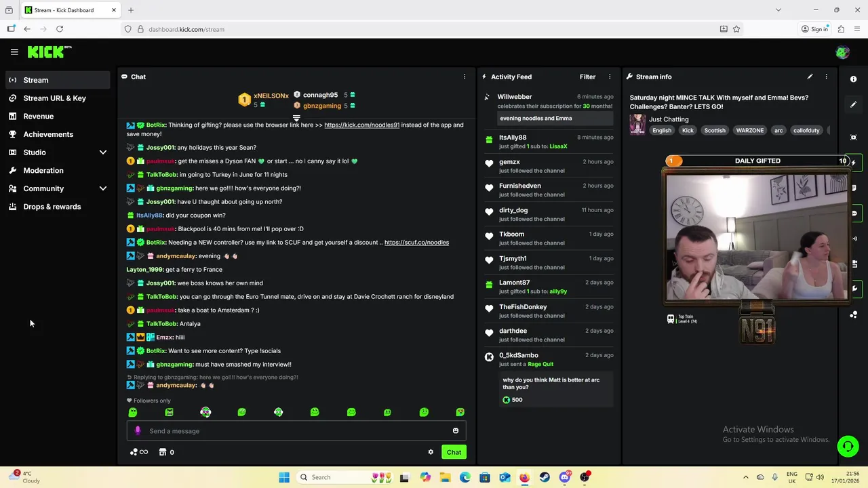This screenshot has width=868, height=488.
Task: Click the purple microphone icon in chat input
Action: pyautogui.click(x=138, y=431)
